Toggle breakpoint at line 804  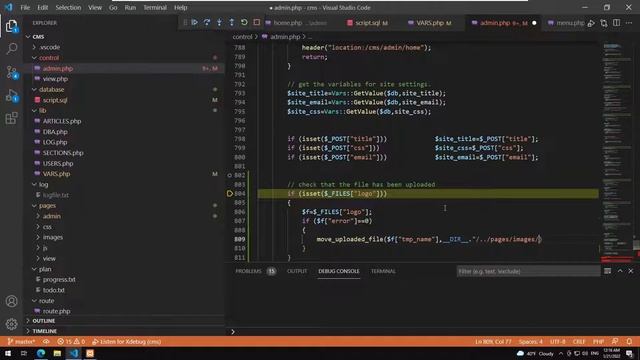click(x=230, y=193)
